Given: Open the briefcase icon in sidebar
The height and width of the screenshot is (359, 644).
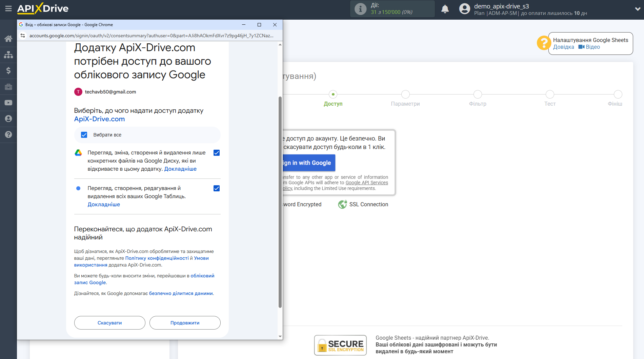Looking at the screenshot, I should 8,87.
